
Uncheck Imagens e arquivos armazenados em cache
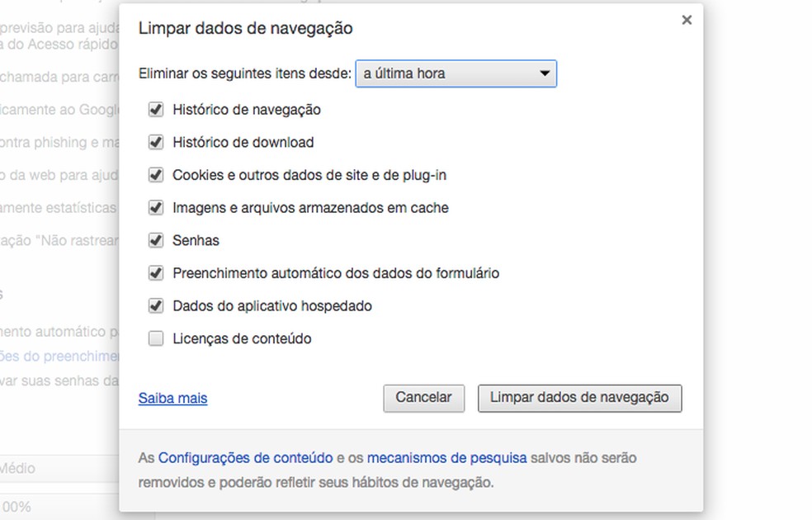pos(155,208)
